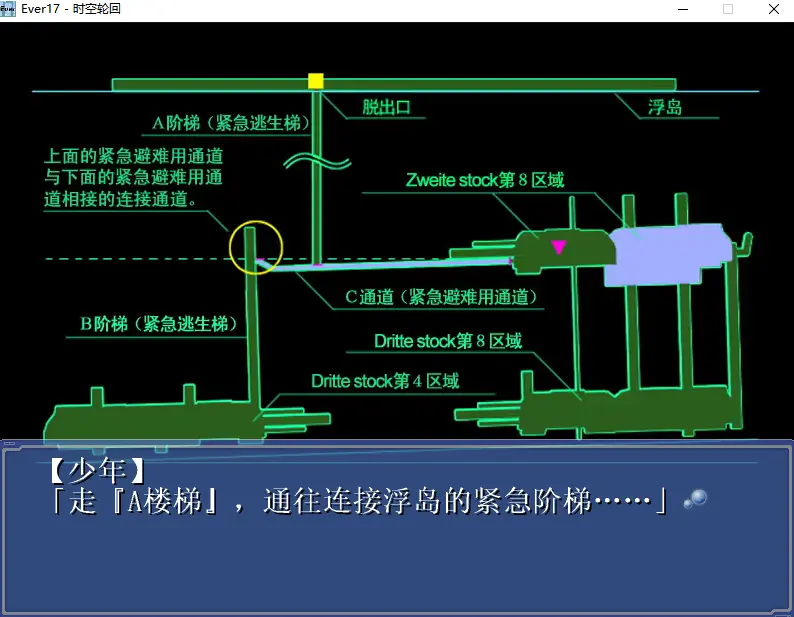This screenshot has width=794, height=617.
Task: Click the 'Dritte stock第8区域' label
Action: click(x=448, y=341)
